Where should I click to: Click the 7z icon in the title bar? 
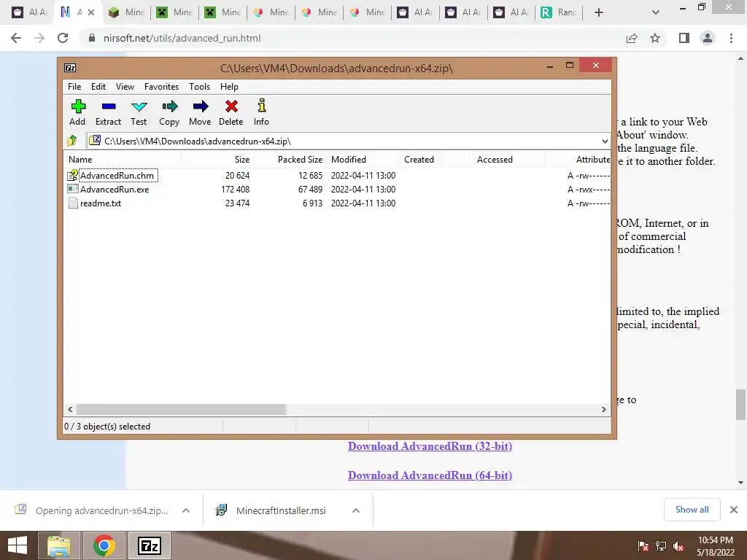click(x=70, y=68)
